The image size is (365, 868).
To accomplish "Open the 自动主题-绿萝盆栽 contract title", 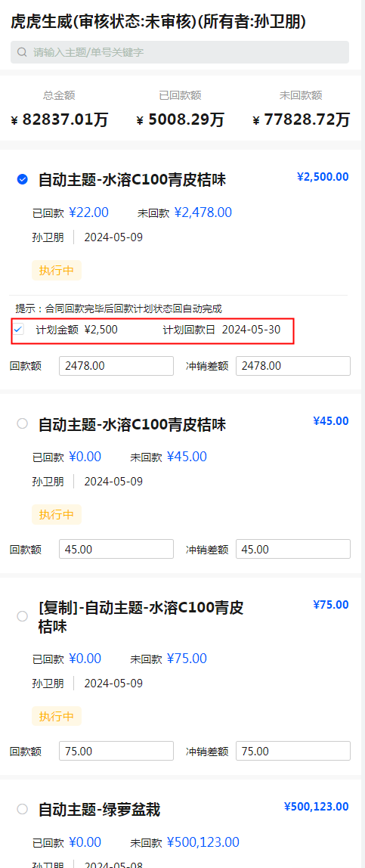I will pos(99,810).
